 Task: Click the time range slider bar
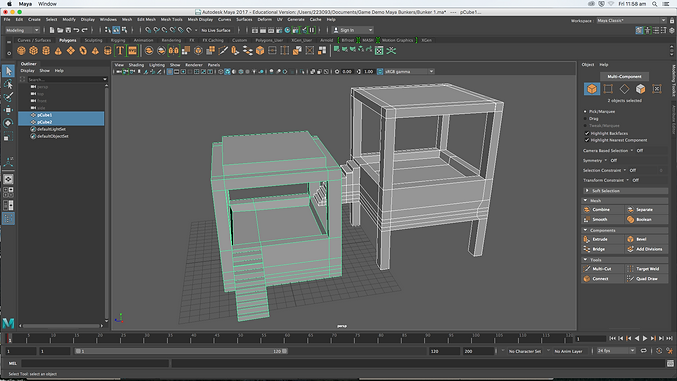pos(181,351)
